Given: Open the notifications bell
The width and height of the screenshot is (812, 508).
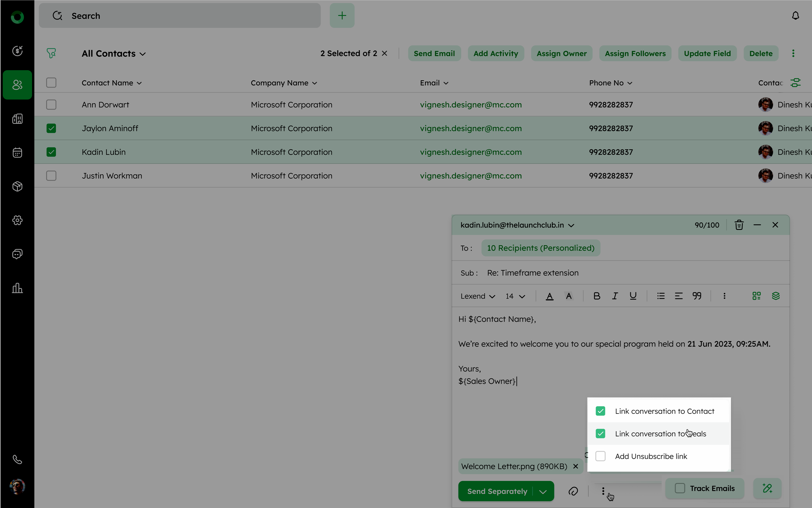Looking at the screenshot, I should 795,16.
